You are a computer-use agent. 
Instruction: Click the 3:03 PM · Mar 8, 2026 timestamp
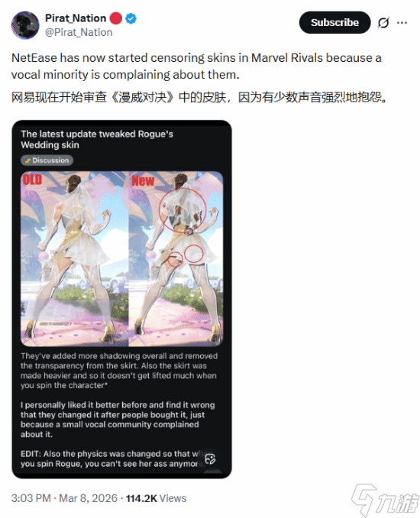click(64, 498)
